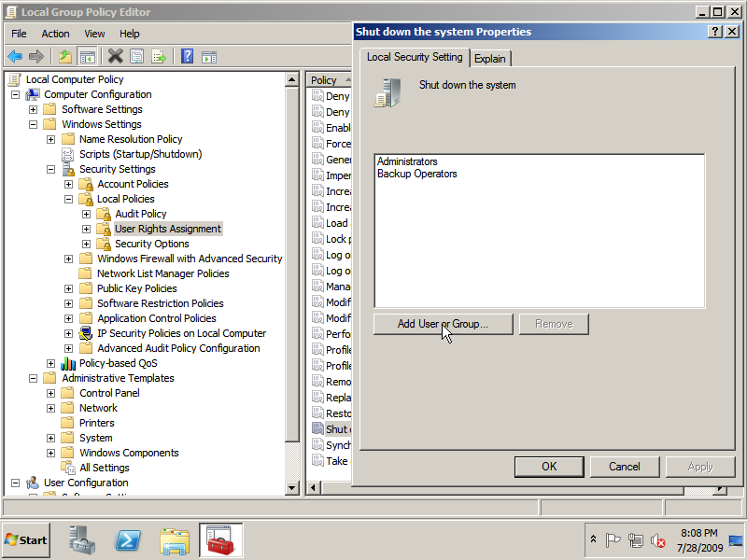The width and height of the screenshot is (747, 560).
Task: Expand the Account Policies node
Action: coord(68,184)
